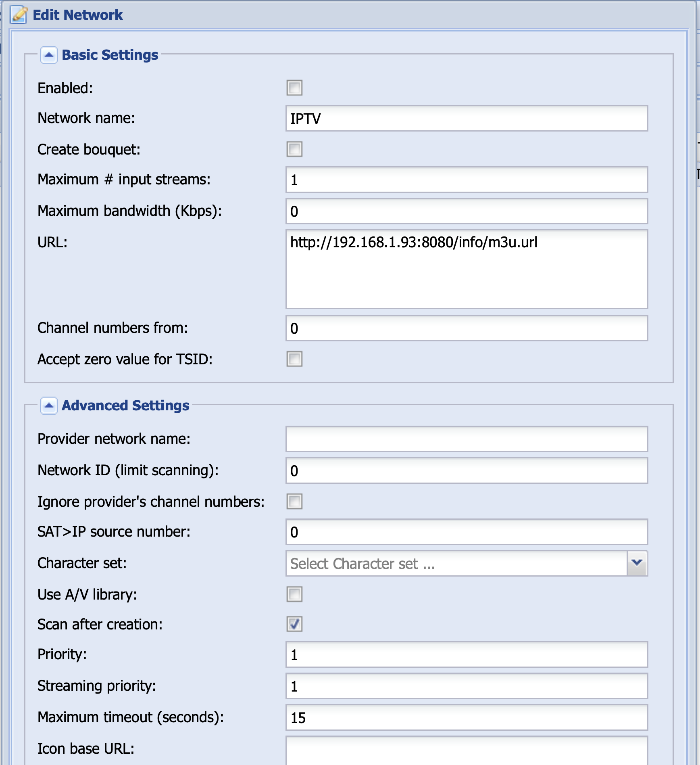Open the Character set dropdown

(638, 563)
